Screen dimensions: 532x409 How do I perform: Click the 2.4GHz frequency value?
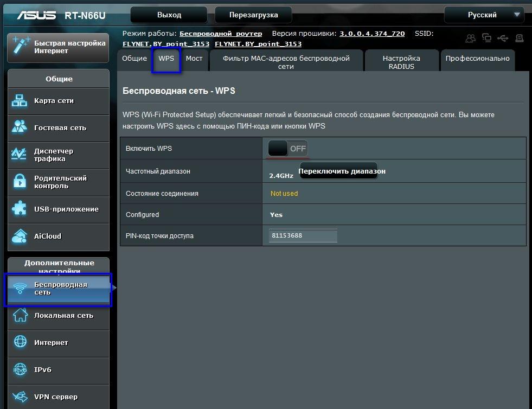[x=281, y=176]
